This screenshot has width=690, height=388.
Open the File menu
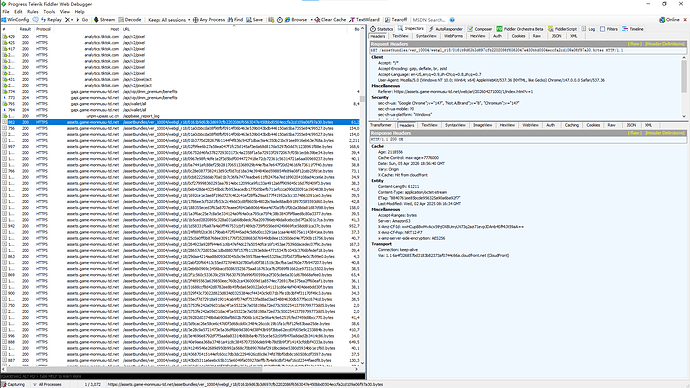6,12
